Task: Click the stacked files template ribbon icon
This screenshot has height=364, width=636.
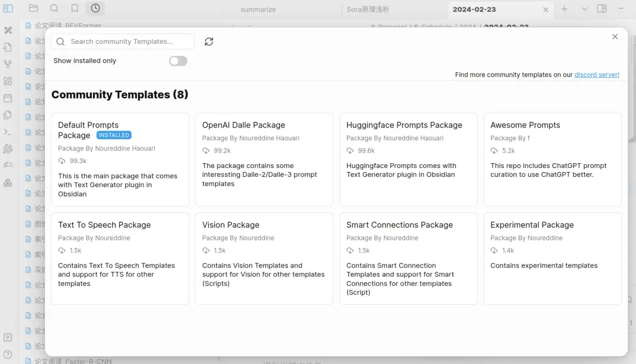Action: click(8, 115)
